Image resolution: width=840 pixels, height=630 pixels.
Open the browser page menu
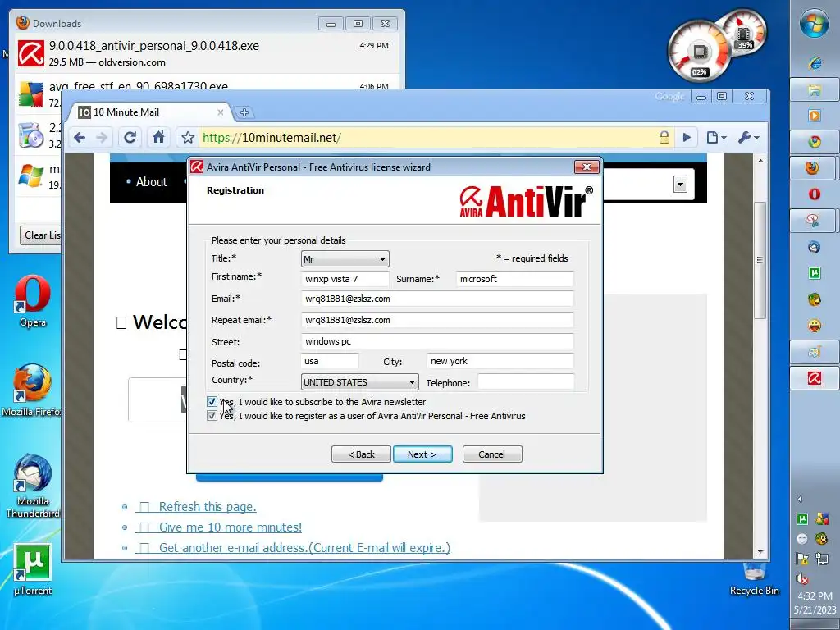[716, 138]
